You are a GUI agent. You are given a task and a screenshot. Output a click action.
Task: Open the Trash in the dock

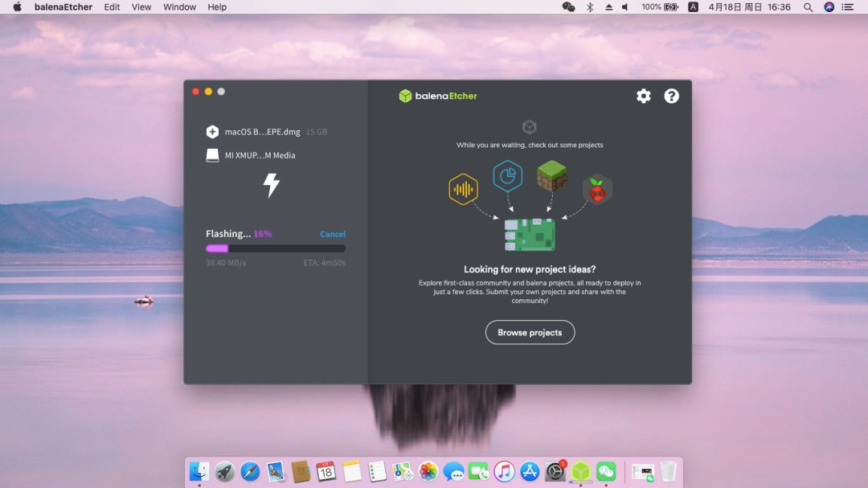pos(668,471)
